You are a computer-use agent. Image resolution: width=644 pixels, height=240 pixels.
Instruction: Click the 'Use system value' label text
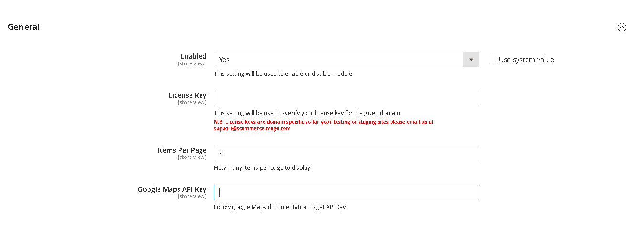click(526, 60)
